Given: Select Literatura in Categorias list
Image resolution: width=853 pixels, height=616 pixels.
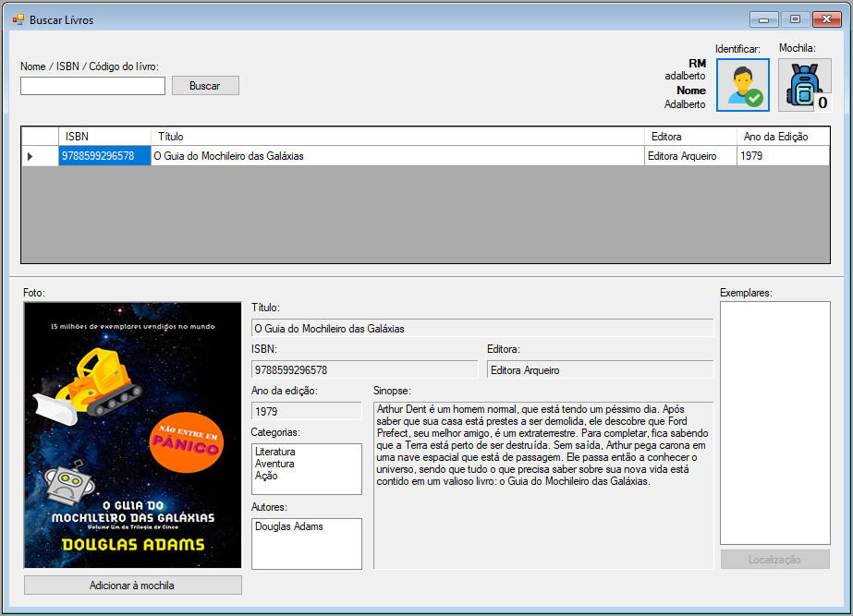Looking at the screenshot, I should [275, 452].
